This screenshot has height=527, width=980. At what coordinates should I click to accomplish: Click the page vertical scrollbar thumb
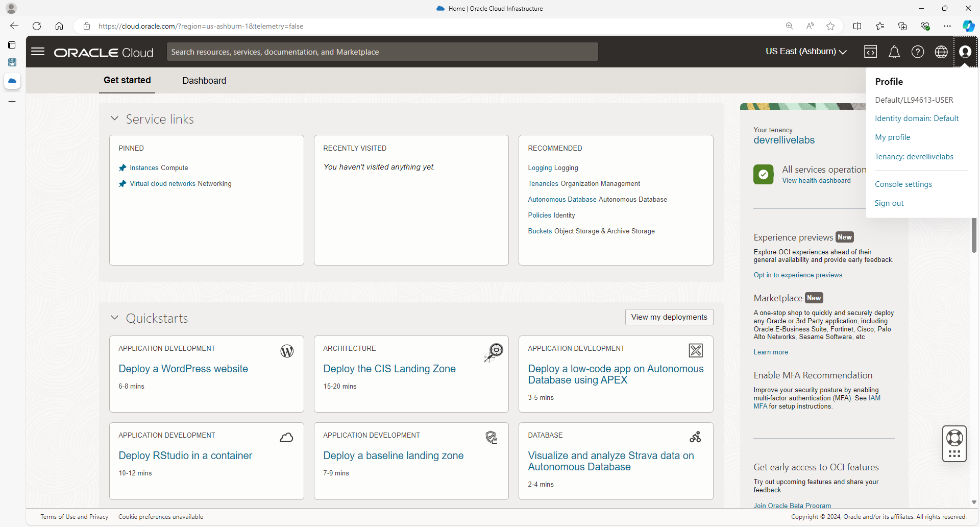coord(974,235)
